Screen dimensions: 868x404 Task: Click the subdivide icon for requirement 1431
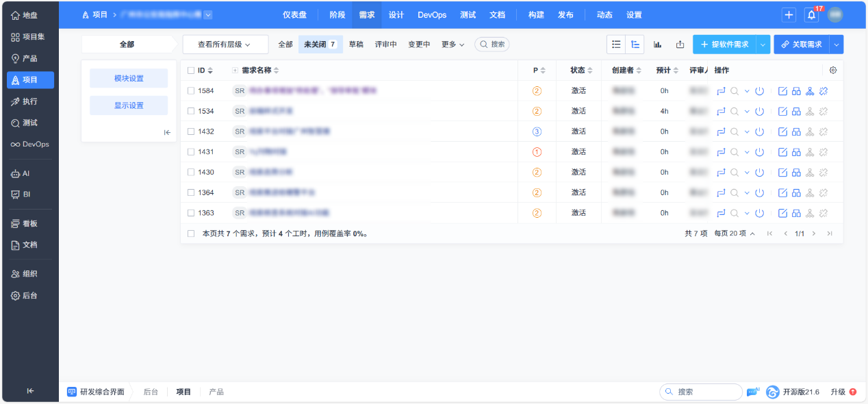coord(796,151)
